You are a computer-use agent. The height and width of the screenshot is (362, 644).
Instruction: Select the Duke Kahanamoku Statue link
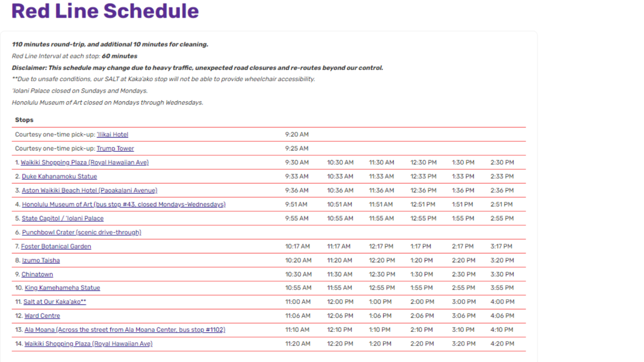coord(59,176)
